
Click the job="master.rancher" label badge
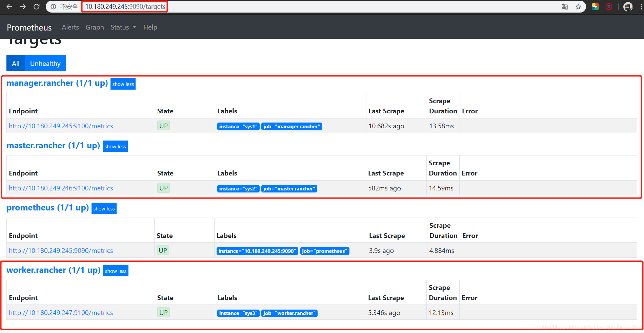click(x=289, y=189)
